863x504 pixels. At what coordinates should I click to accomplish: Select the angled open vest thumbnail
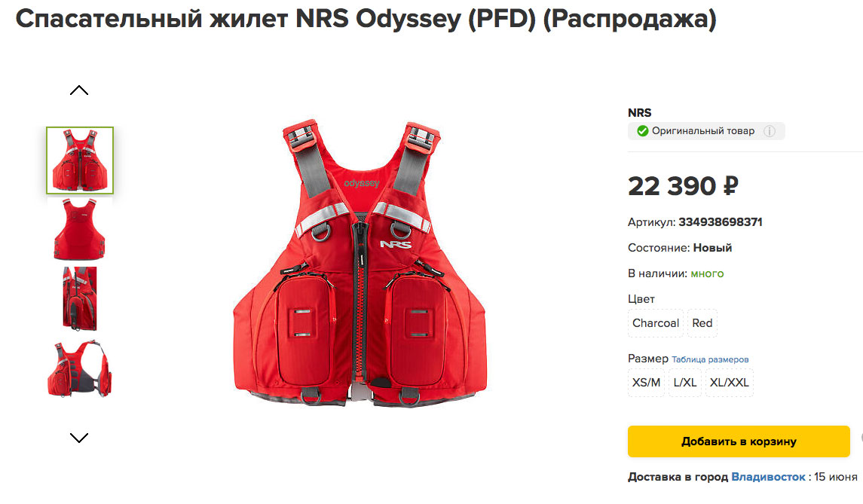(80, 368)
